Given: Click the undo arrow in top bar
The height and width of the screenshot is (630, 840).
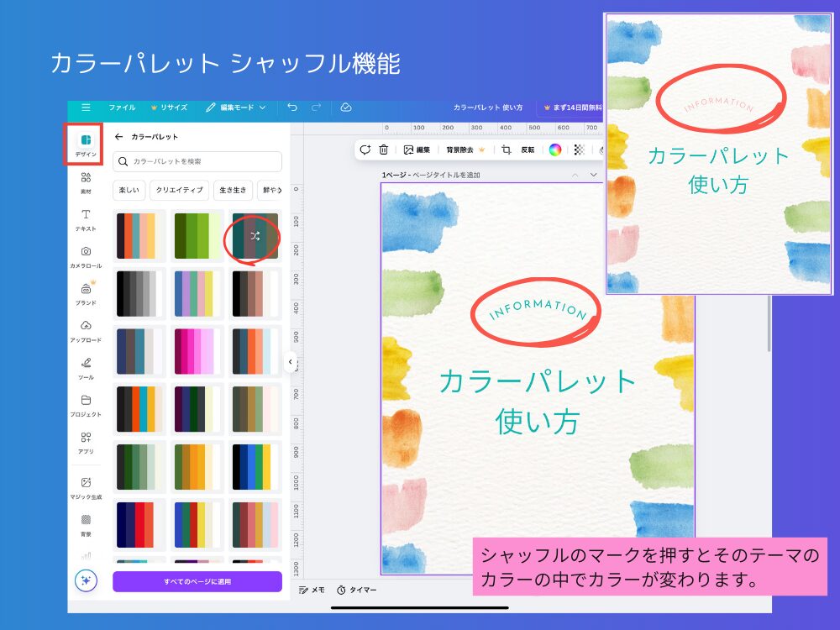Looking at the screenshot, I should click(x=292, y=108).
